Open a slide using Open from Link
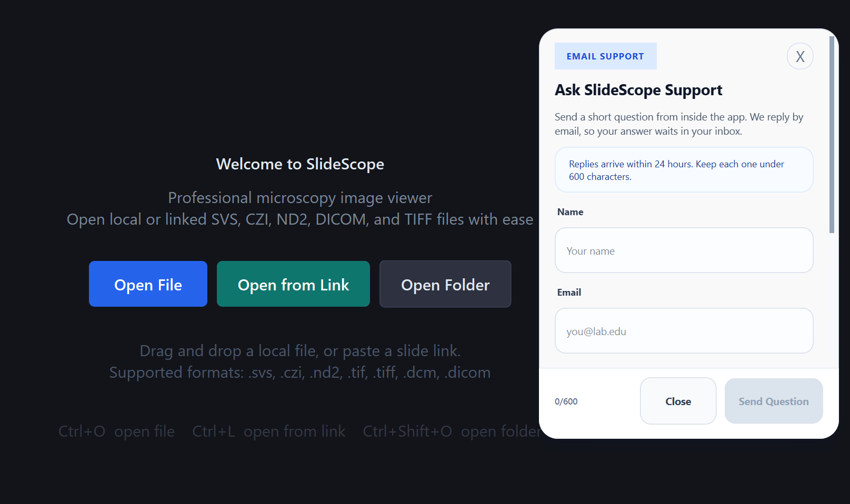The width and height of the screenshot is (850, 504). [293, 284]
